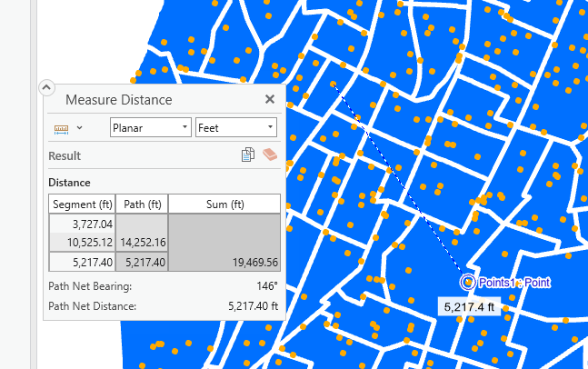
Task: Click the Measure Distance panel title
Action: tap(119, 100)
